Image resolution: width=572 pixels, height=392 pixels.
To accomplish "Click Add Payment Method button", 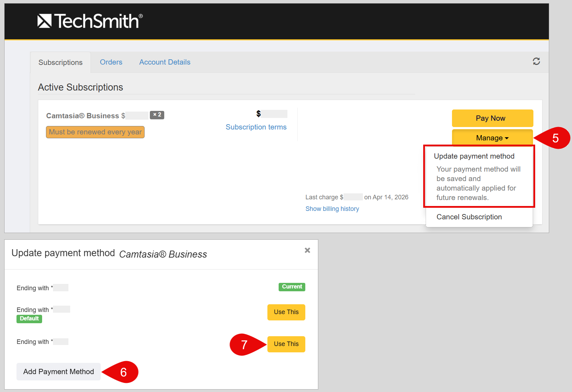I will click(x=59, y=372).
